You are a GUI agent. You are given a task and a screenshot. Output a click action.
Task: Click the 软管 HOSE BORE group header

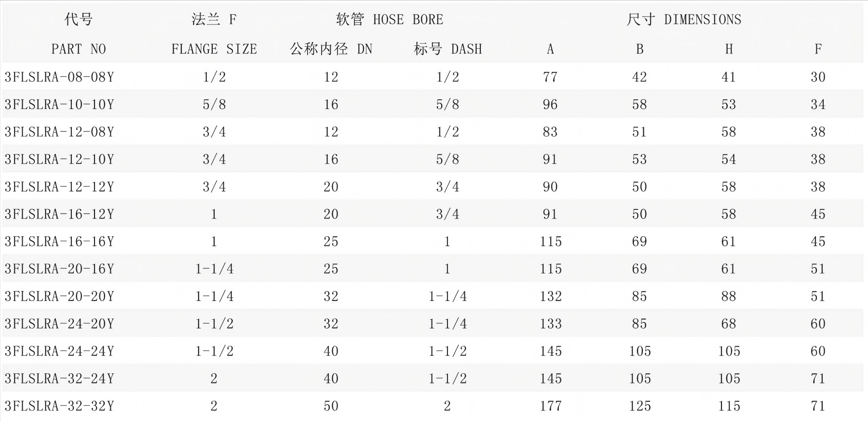point(389,20)
